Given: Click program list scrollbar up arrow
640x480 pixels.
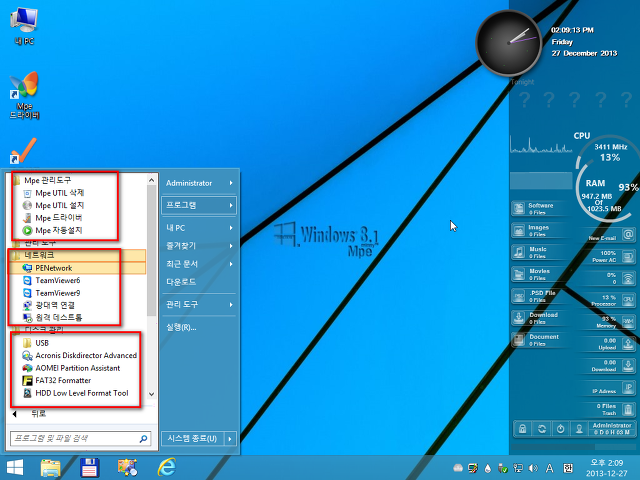Looking at the screenshot, I should pyautogui.click(x=151, y=180).
